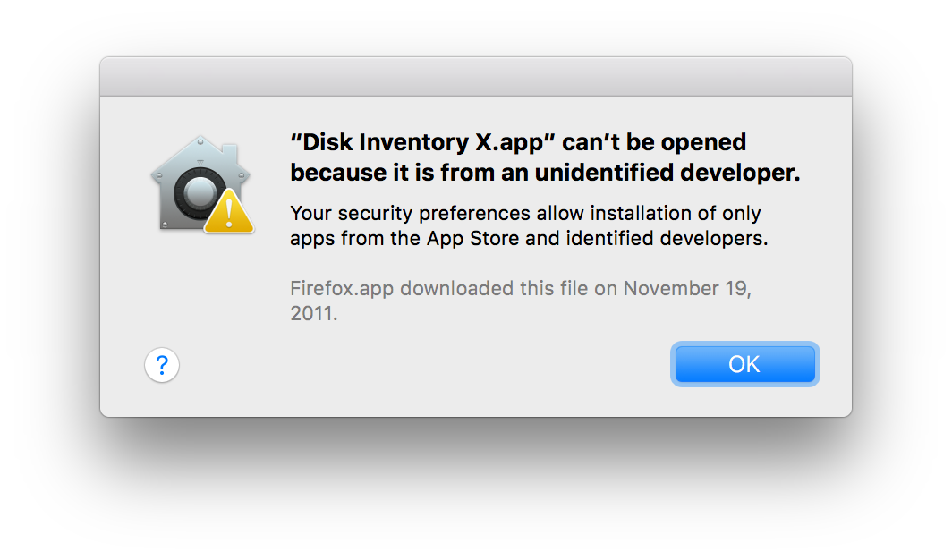Click the "Disk Inventory X.app" name in the headline
Screen dimensions: 952x560
pyautogui.click(x=422, y=142)
